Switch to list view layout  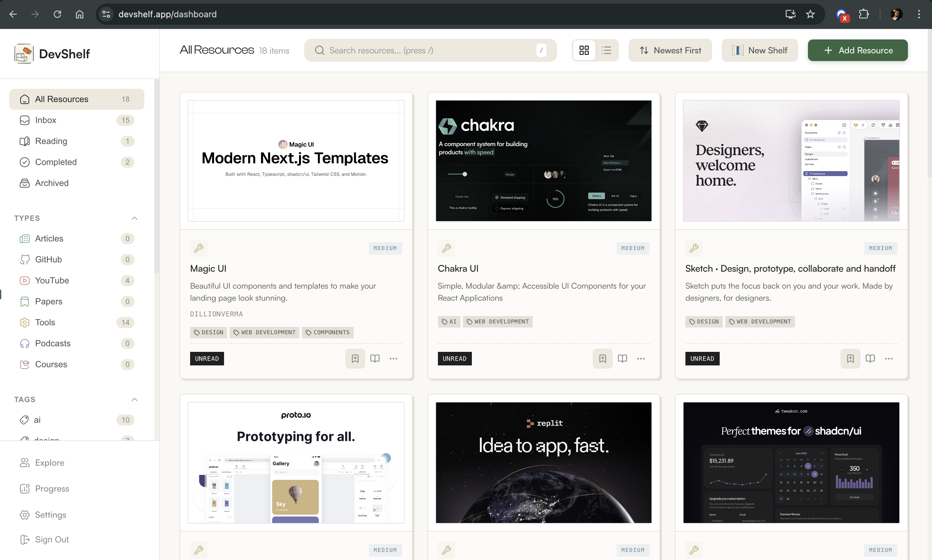coord(606,50)
